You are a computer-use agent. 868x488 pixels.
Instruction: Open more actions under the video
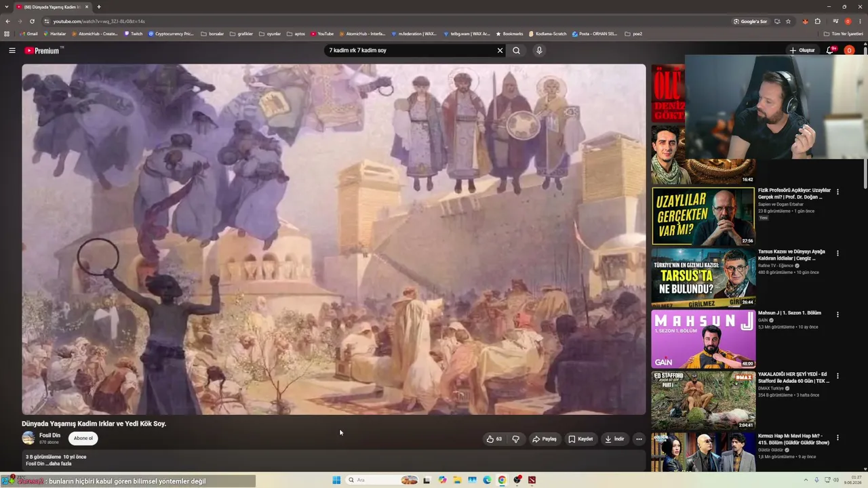click(x=639, y=439)
